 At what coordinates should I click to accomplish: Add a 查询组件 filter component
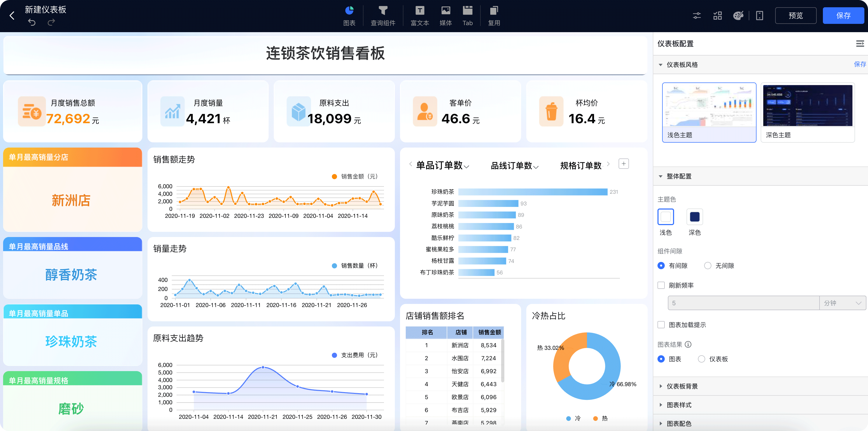(x=383, y=16)
